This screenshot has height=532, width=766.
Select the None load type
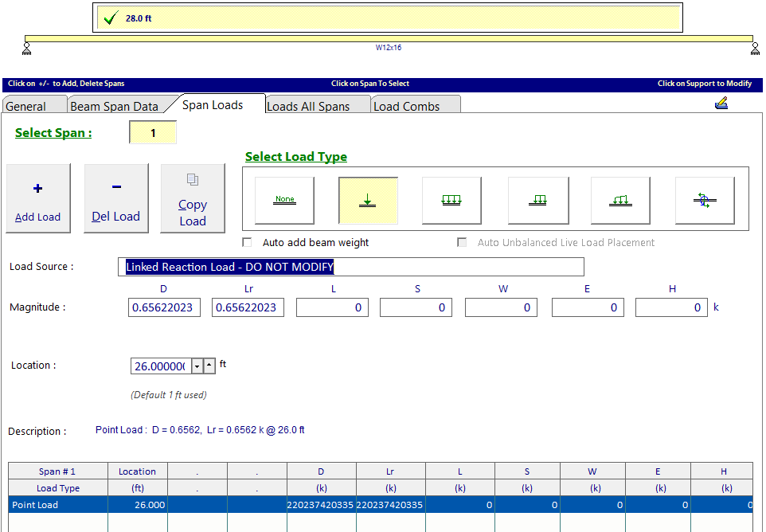coord(284,200)
